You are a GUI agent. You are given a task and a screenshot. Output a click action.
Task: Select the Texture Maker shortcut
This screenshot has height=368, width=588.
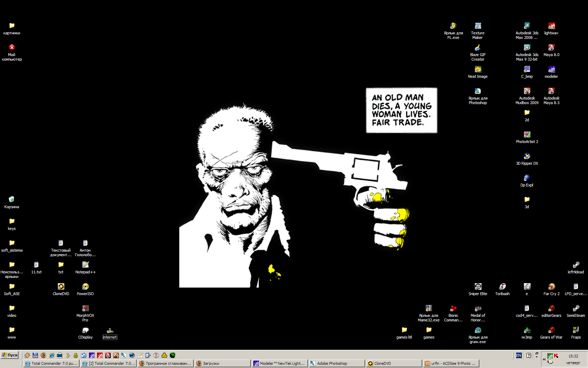point(478,31)
